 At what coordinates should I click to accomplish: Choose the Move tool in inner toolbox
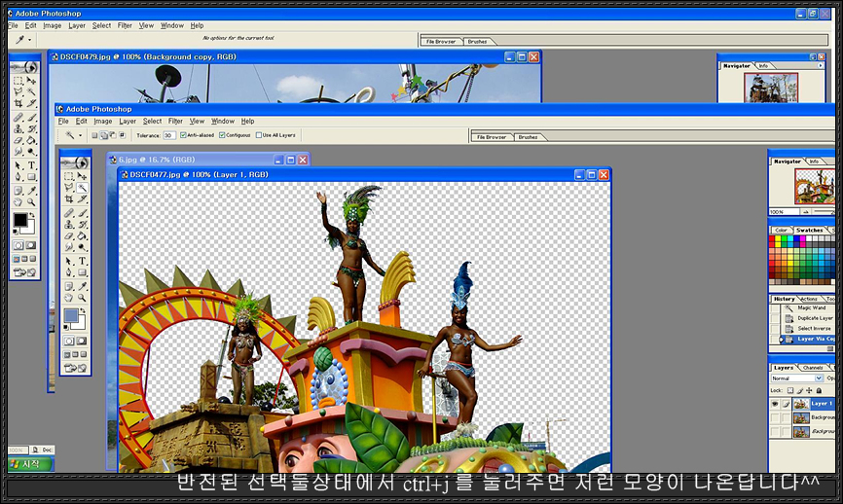point(83,177)
